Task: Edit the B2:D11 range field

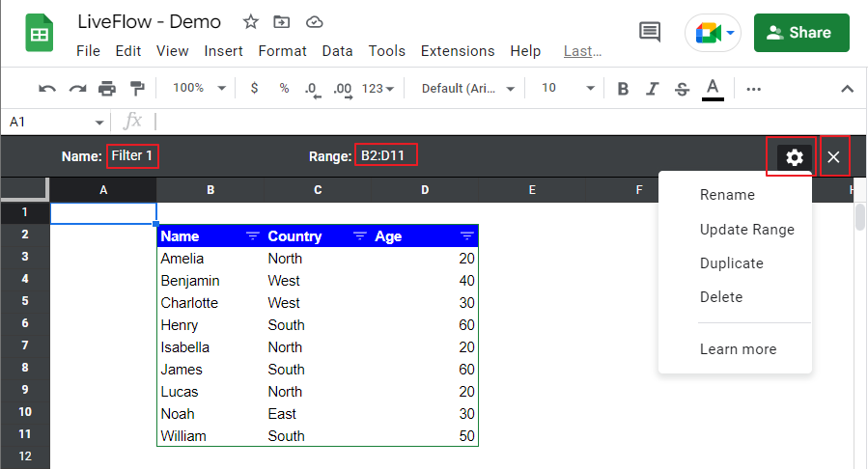Action: click(x=386, y=154)
